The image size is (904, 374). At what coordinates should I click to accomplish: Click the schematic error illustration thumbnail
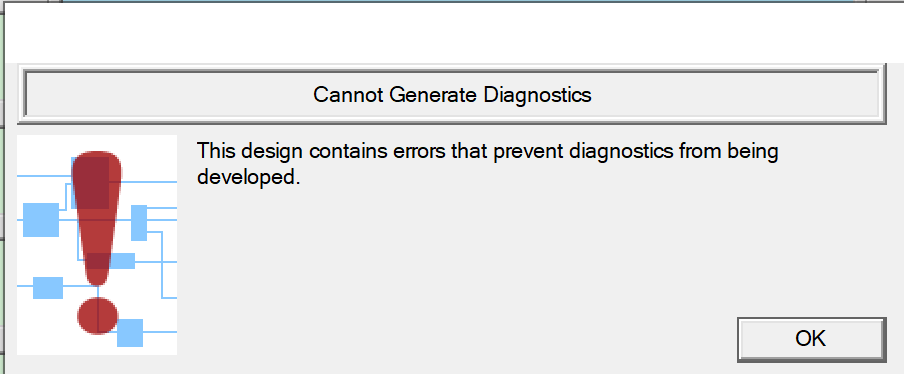(97, 245)
